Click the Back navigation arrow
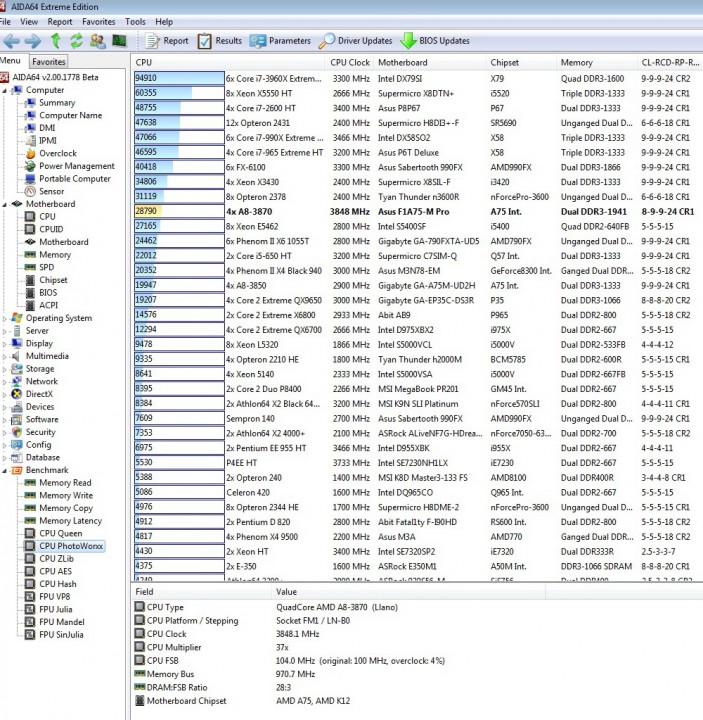This screenshot has width=703, height=720. pyautogui.click(x=11, y=41)
